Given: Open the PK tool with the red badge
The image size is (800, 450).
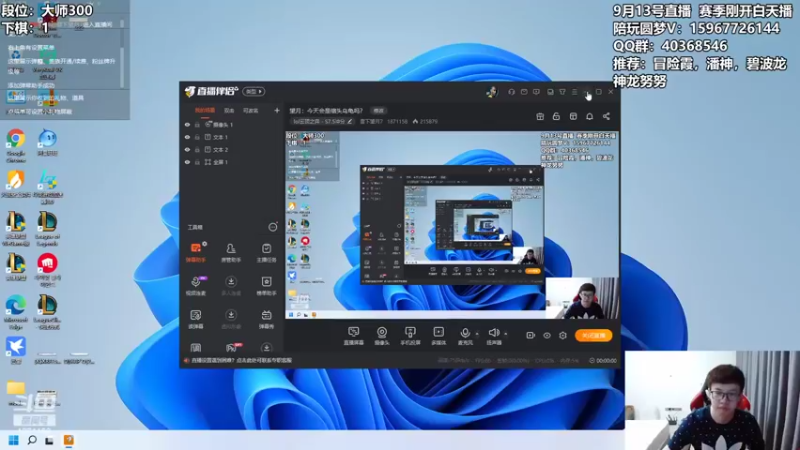Looking at the screenshot, I should (231, 347).
